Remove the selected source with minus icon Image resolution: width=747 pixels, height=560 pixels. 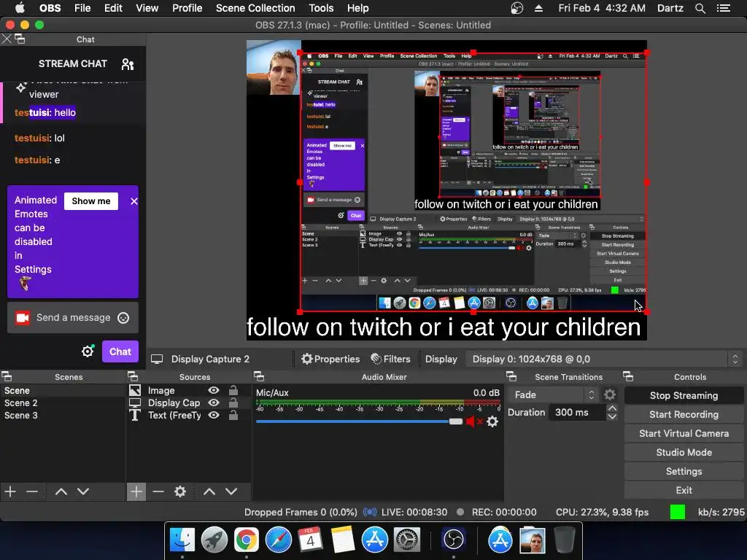point(158,491)
